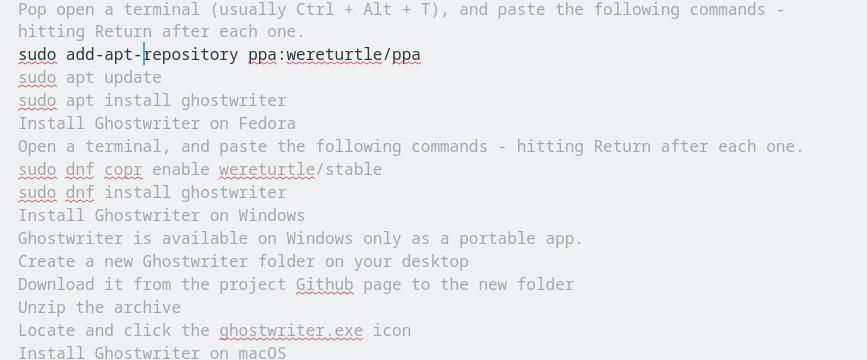
Task: Place cursor in "ppa:wereturtle/ppa" text
Action: [334, 55]
